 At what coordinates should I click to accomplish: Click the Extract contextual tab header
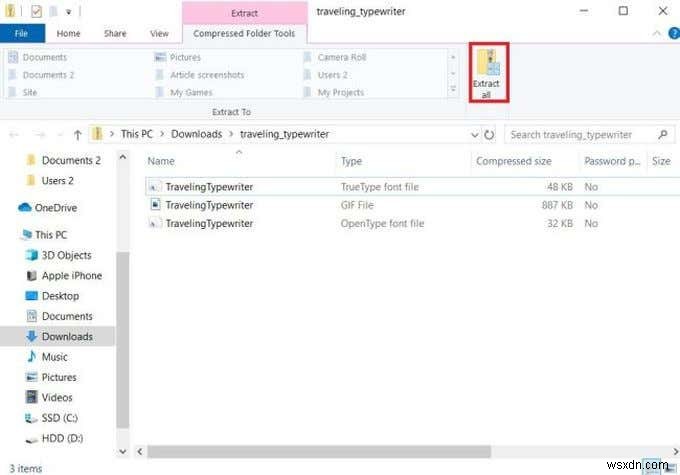pyautogui.click(x=244, y=13)
